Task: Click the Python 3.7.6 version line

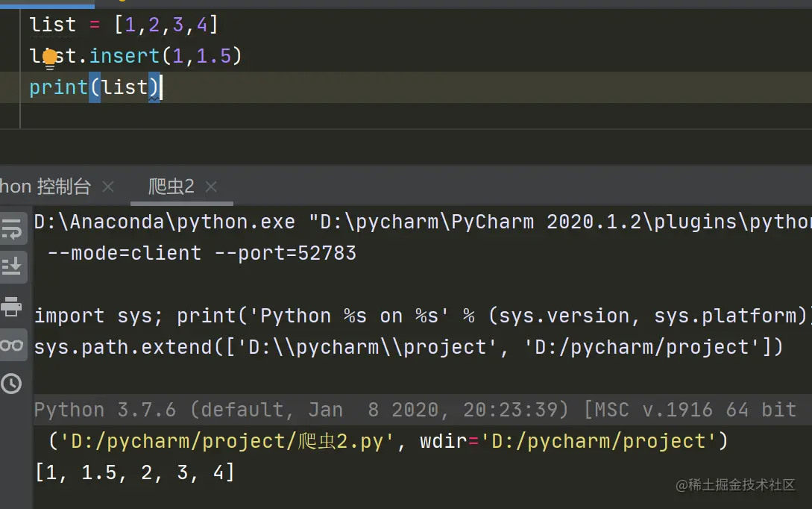Action: [415, 410]
